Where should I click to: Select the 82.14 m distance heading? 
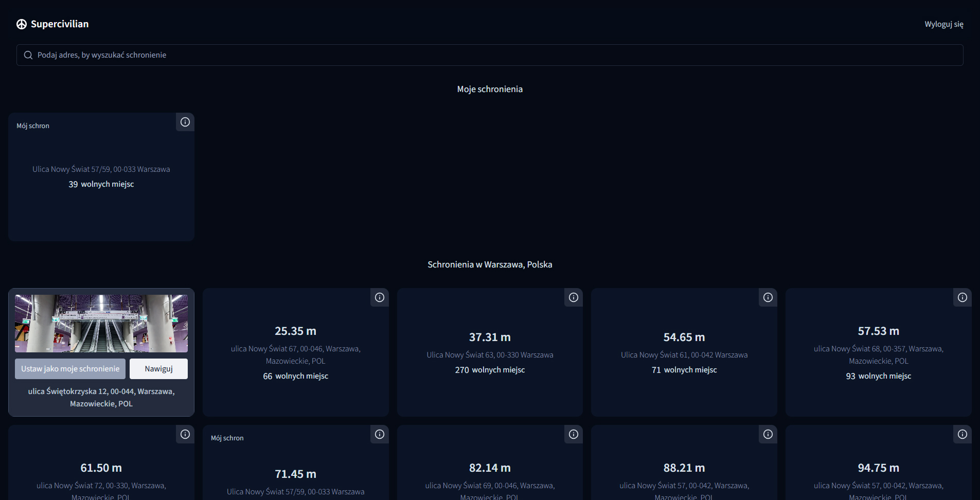(490, 468)
